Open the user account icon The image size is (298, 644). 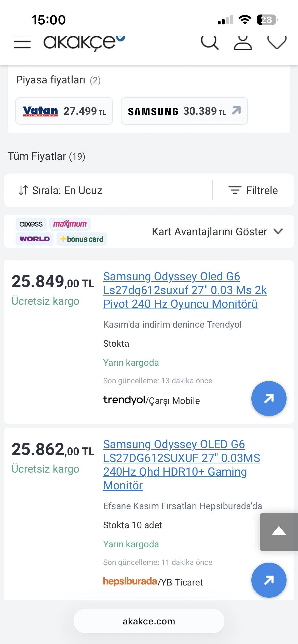point(243,42)
